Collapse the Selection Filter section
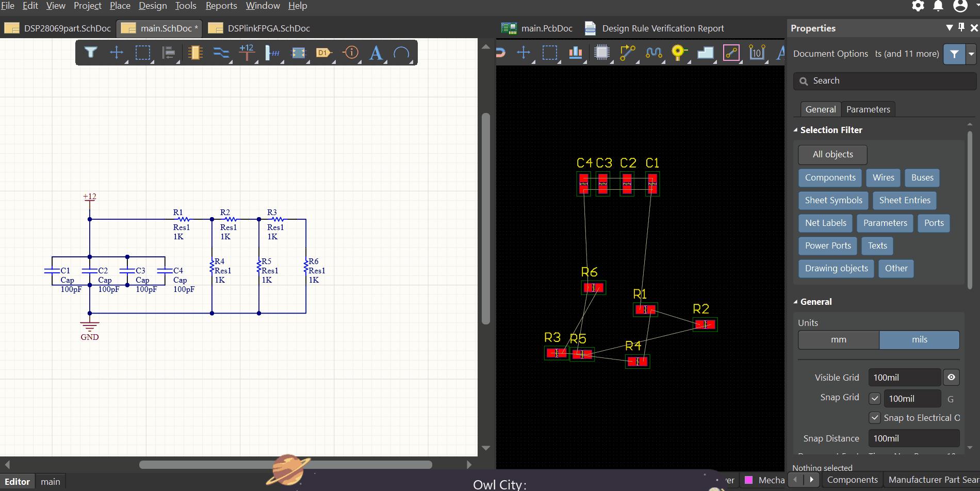The height and width of the screenshot is (491, 980). [x=795, y=130]
